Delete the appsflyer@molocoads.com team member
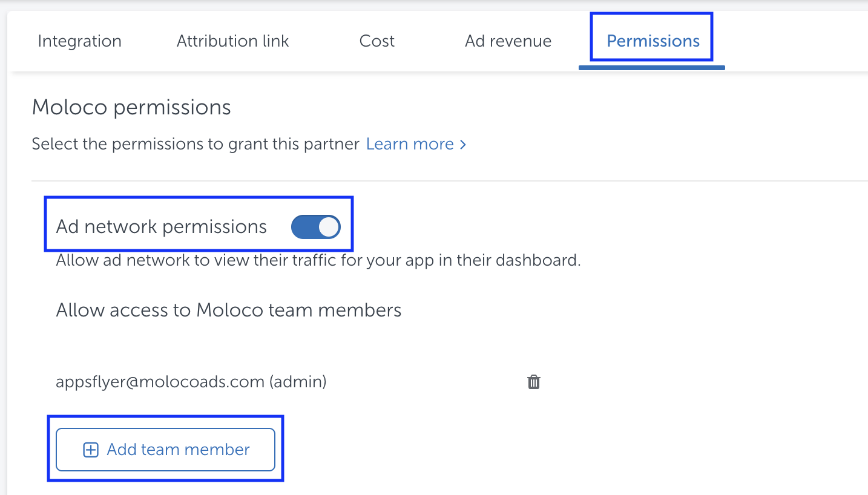 (x=533, y=382)
